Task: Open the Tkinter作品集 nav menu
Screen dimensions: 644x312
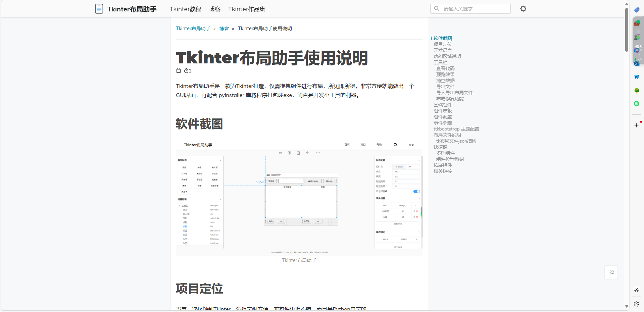Action: click(247, 9)
